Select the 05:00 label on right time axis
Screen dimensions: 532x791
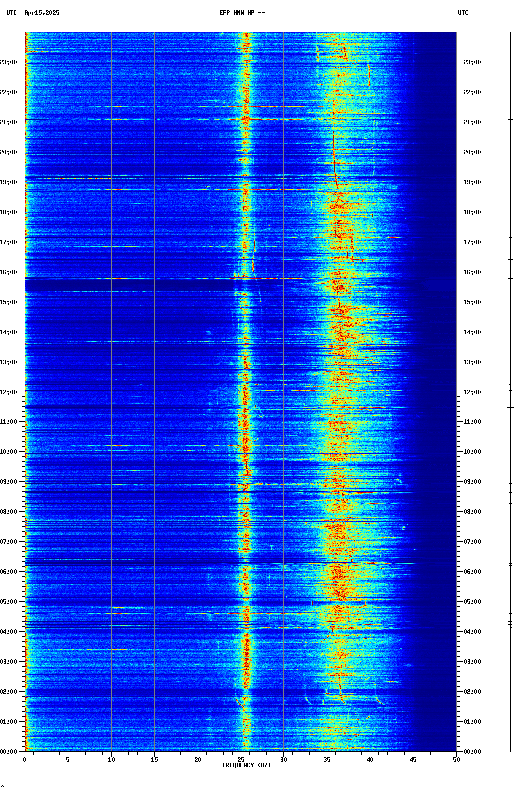pyautogui.click(x=472, y=602)
